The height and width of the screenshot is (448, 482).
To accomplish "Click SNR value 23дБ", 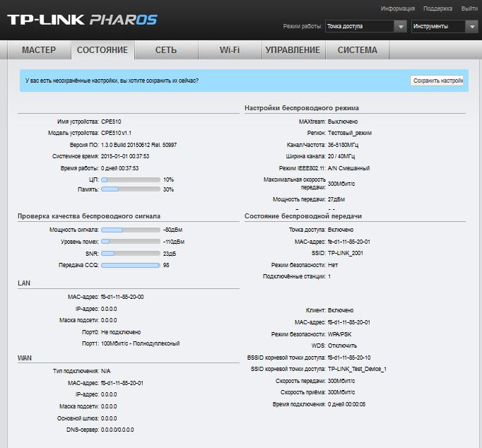I will (x=170, y=254).
